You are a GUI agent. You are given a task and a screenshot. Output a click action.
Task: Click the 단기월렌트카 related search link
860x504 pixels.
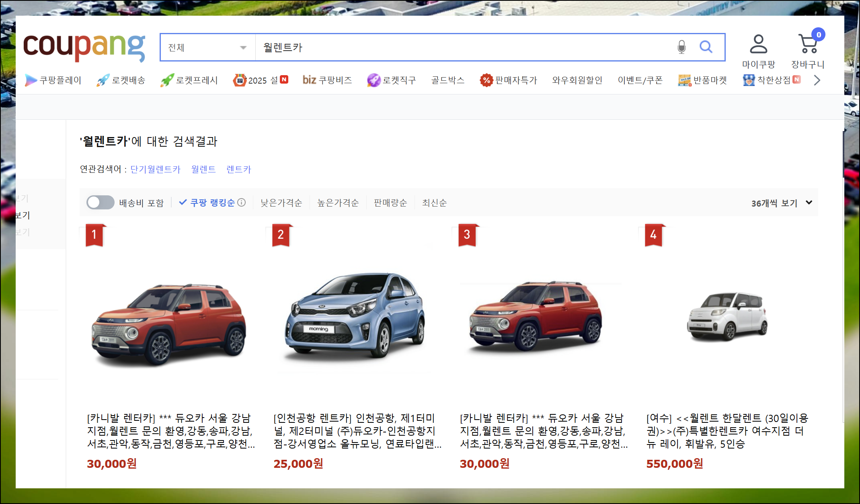tap(156, 169)
